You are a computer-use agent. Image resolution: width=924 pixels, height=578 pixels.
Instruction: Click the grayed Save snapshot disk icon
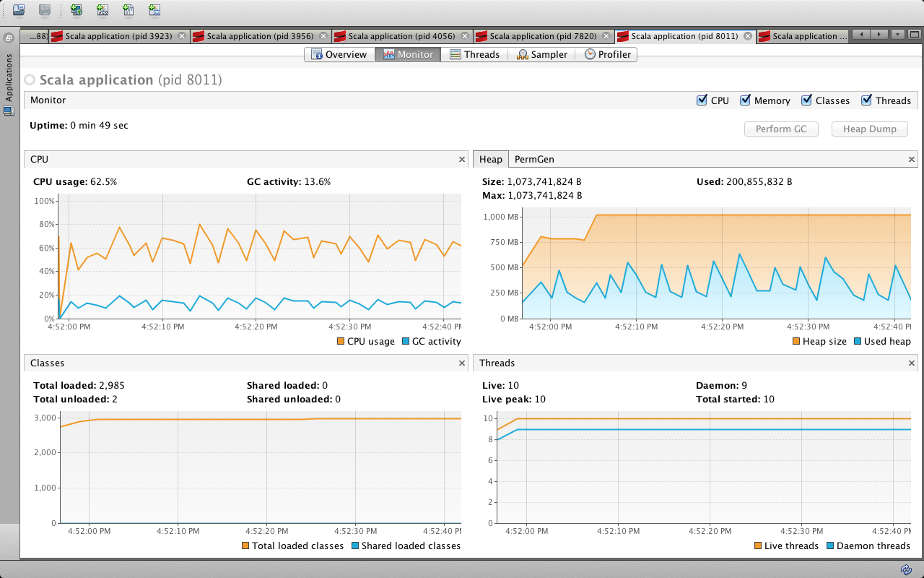45,10
